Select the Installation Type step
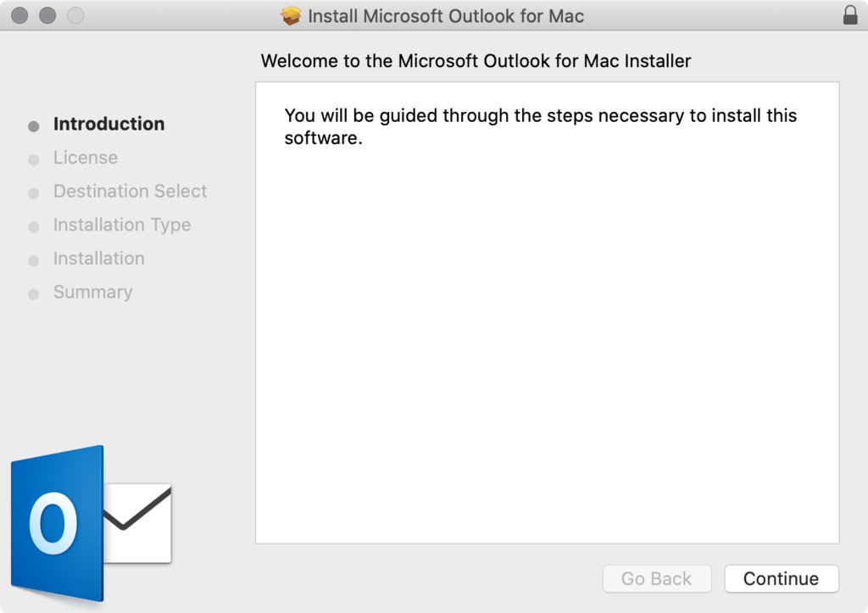The height and width of the screenshot is (613, 868). click(121, 225)
